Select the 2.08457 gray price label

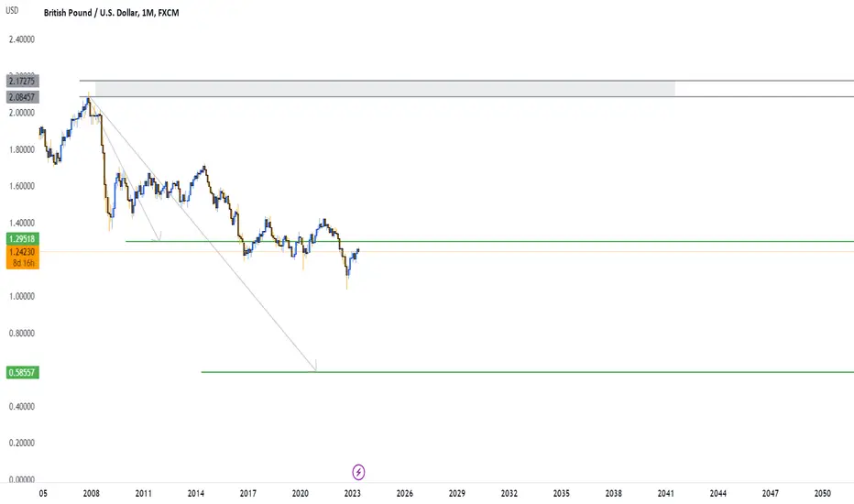22,97
